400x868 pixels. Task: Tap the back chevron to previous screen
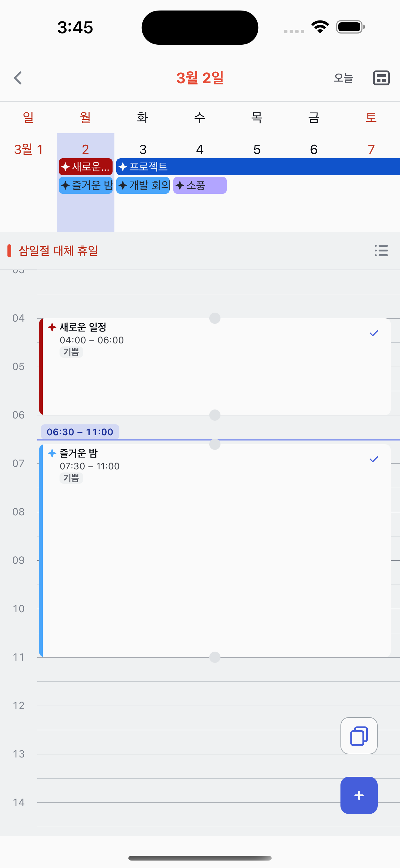click(18, 78)
